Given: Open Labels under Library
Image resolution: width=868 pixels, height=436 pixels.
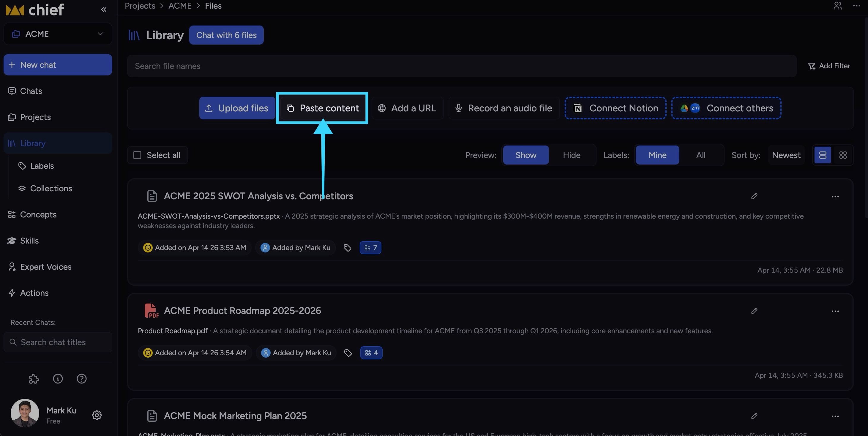Looking at the screenshot, I should (37, 166).
